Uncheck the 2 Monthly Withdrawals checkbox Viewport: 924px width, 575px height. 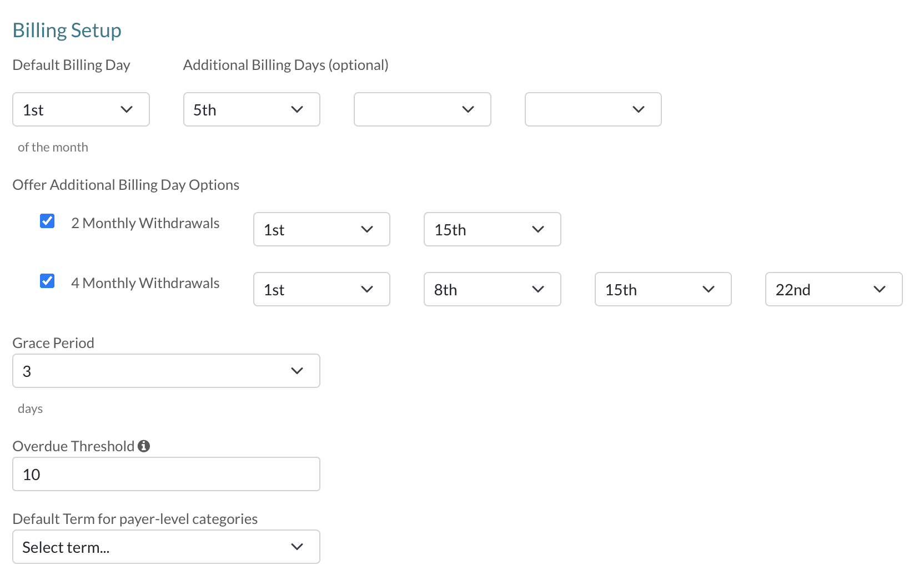[x=47, y=221]
